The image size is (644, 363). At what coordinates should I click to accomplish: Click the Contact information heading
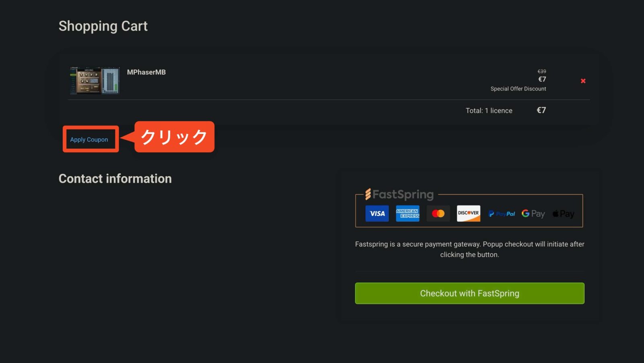pos(115,178)
